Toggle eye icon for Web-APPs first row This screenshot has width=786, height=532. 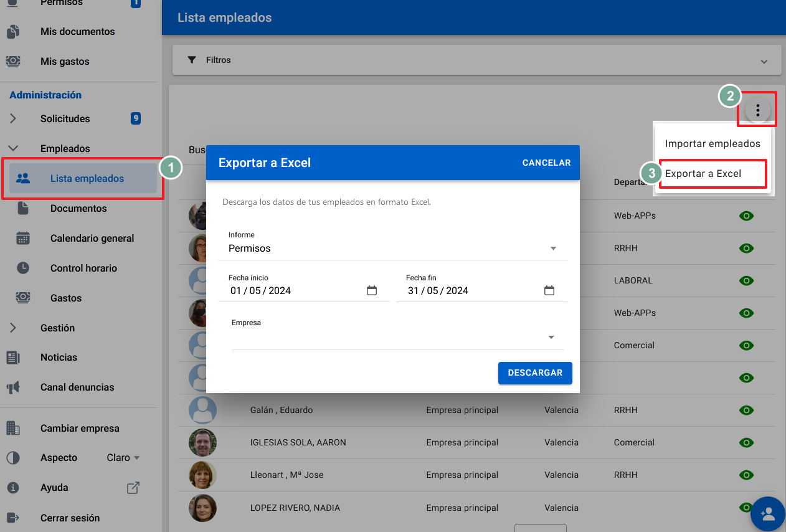pos(746,216)
